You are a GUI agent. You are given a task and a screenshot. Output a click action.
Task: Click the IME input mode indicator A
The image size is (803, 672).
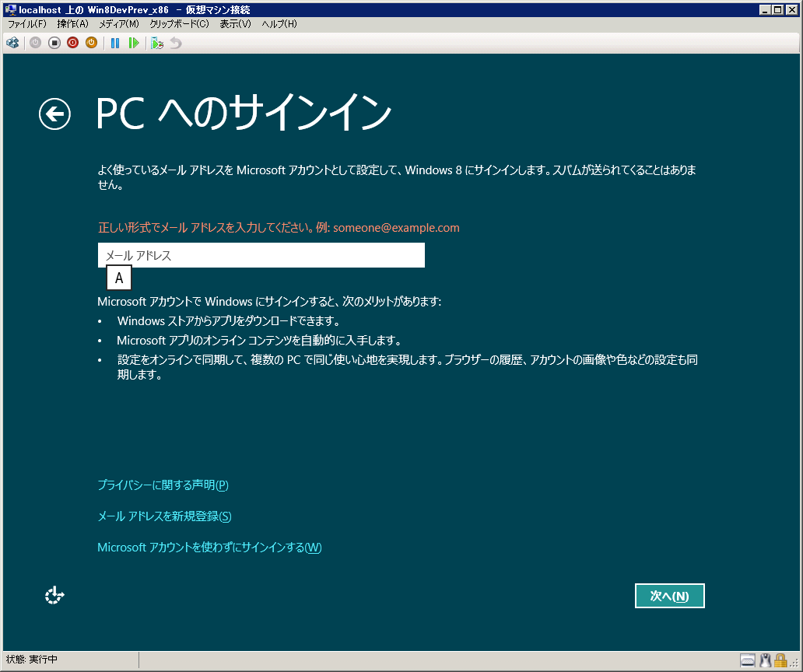click(x=119, y=278)
